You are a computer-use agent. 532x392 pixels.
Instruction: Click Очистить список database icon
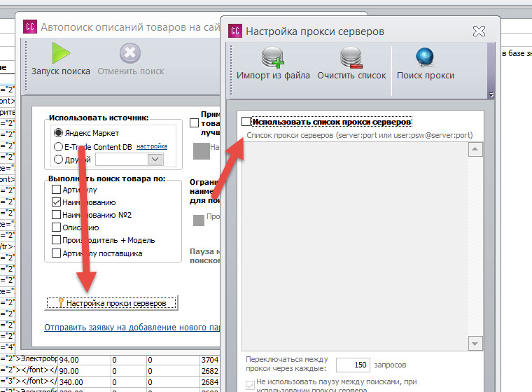tap(351, 57)
